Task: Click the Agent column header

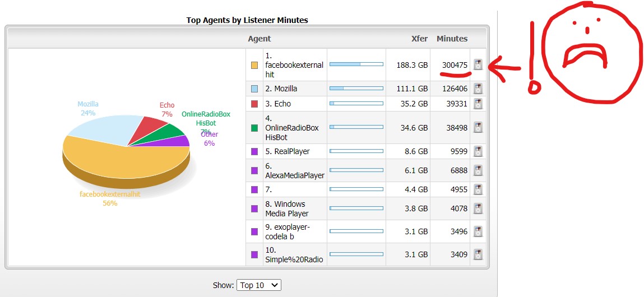Action: (259, 39)
